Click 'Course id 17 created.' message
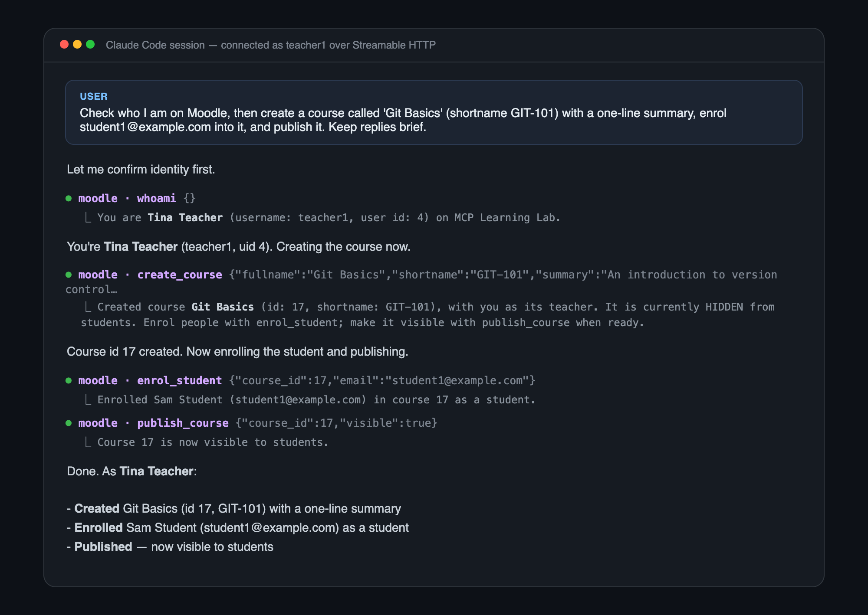868x615 pixels. pyautogui.click(x=238, y=352)
